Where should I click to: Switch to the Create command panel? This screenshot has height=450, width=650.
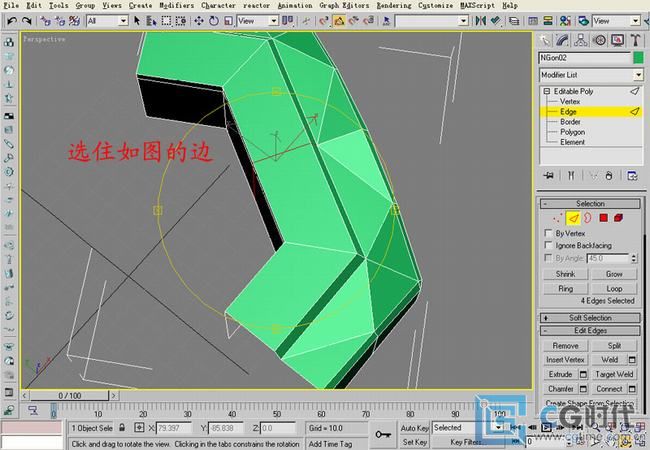[x=544, y=40]
